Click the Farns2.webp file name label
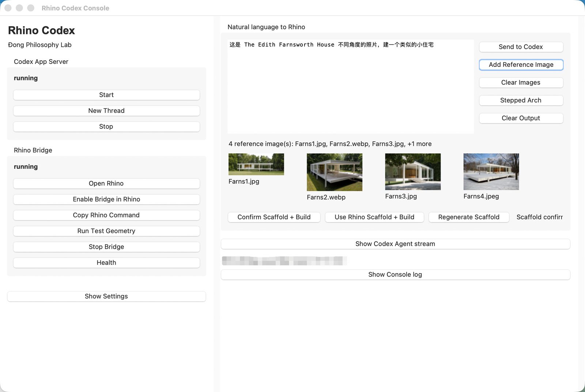The height and width of the screenshot is (392, 585). [x=326, y=197]
